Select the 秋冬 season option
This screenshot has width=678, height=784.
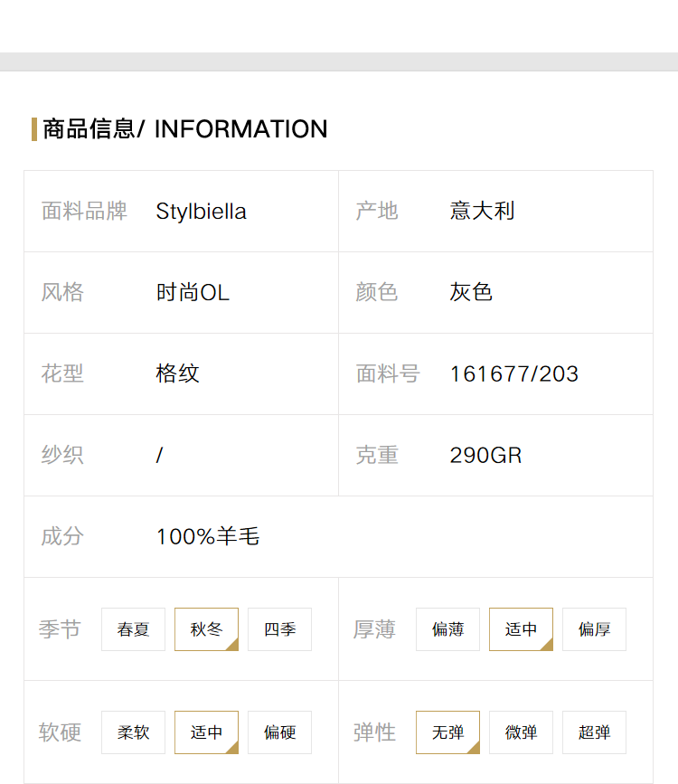point(206,629)
